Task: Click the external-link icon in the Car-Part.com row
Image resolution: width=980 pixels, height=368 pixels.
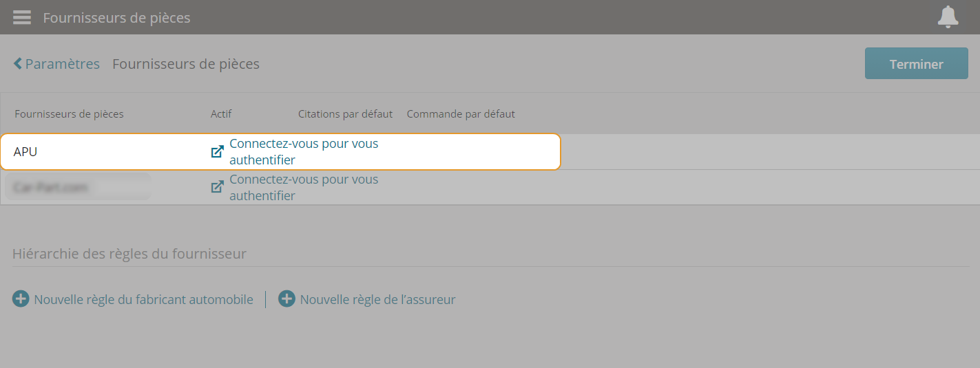Action: coord(217,187)
